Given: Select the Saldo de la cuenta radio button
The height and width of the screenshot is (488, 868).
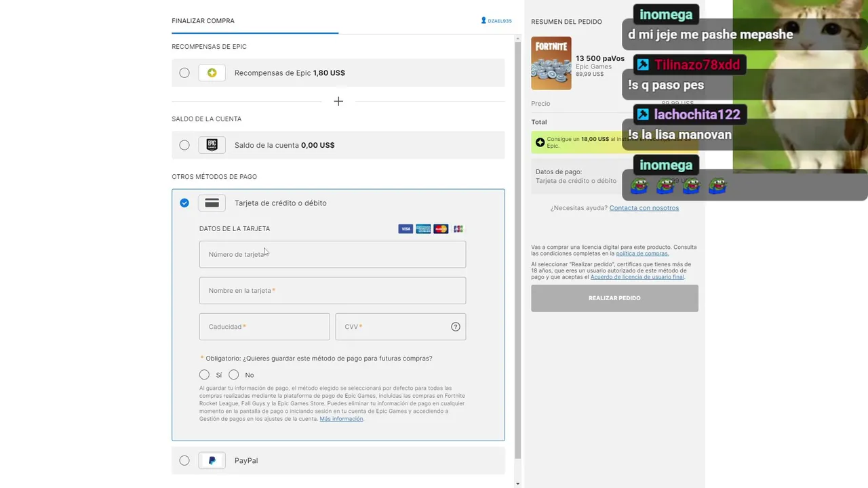Looking at the screenshot, I should [x=184, y=145].
